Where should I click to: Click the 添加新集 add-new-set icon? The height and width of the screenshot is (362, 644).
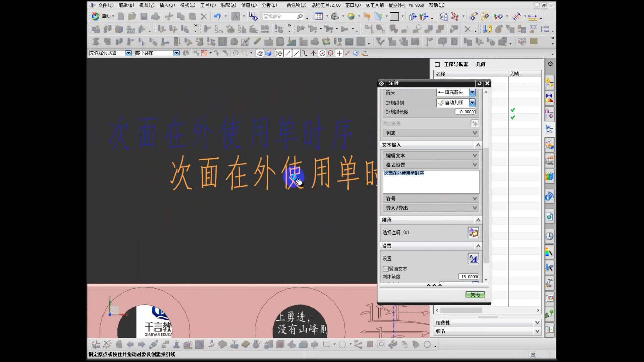475,124
